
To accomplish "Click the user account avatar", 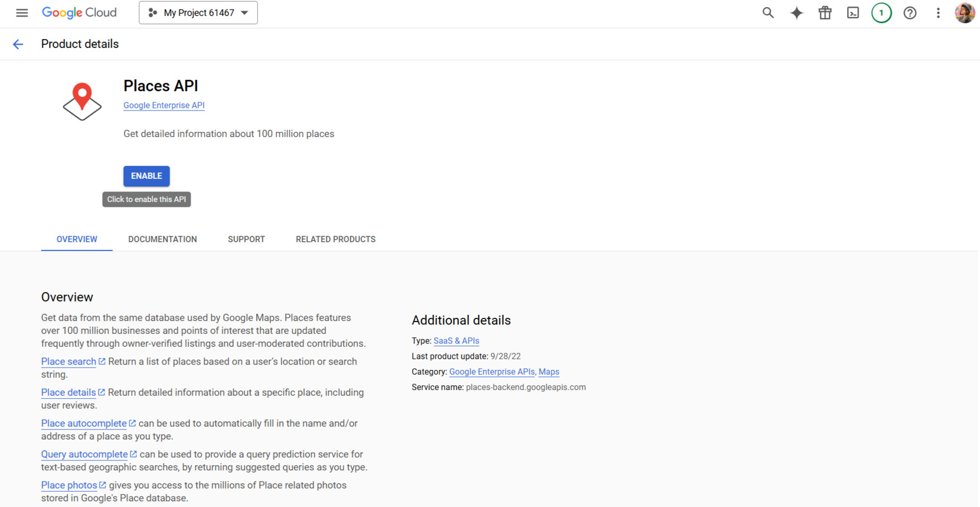I will 965,12.
